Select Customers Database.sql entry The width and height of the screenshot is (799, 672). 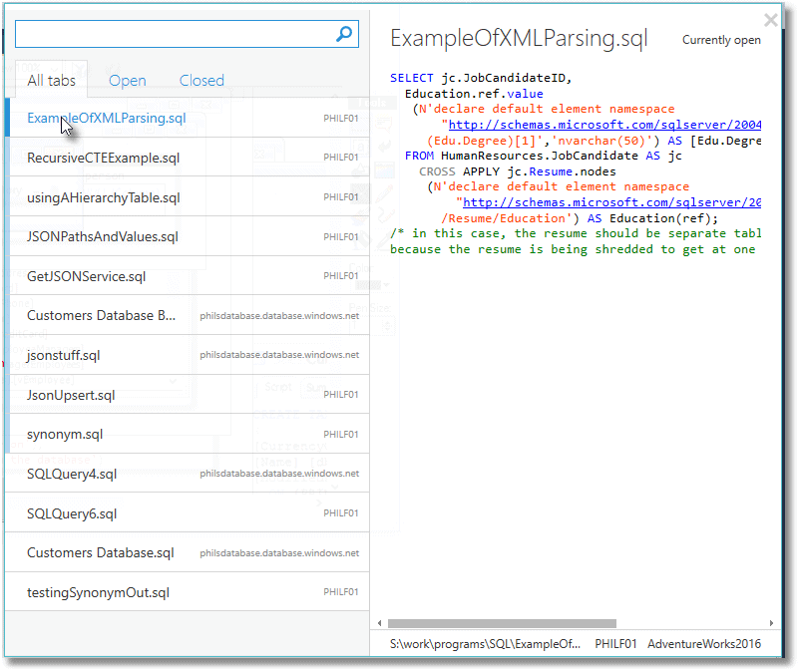(100, 552)
